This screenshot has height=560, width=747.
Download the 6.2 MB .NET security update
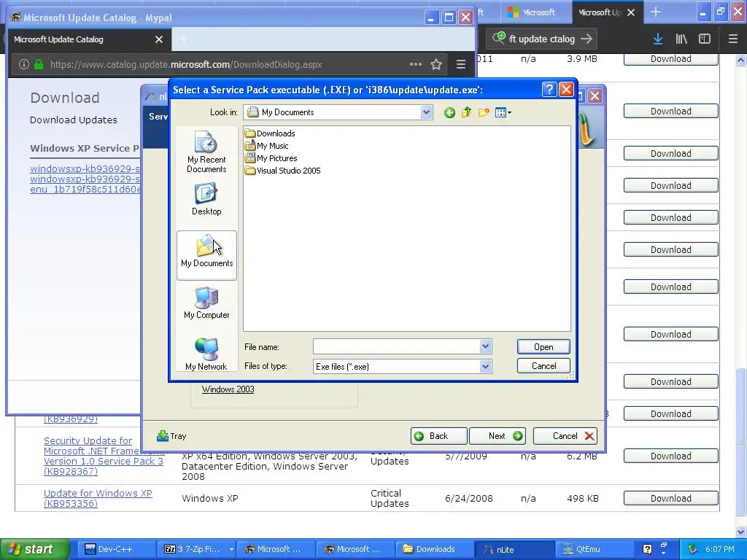(671, 456)
